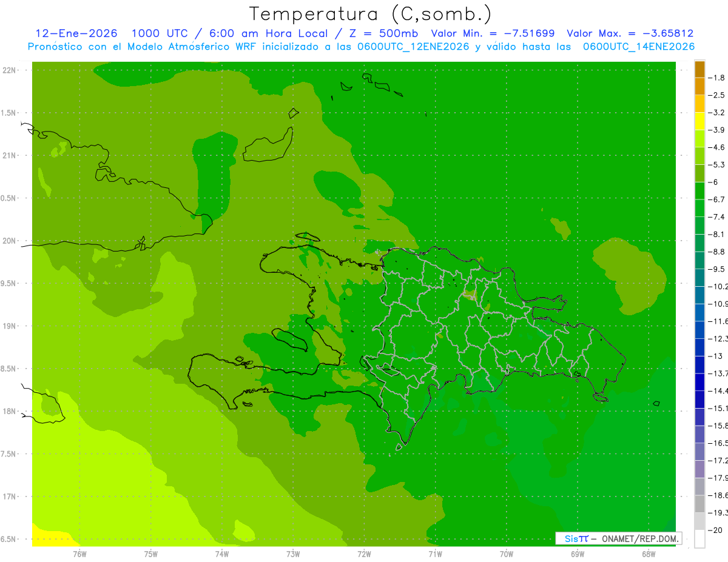
Task: Click the '17N' latitude label
Action: click(9, 497)
